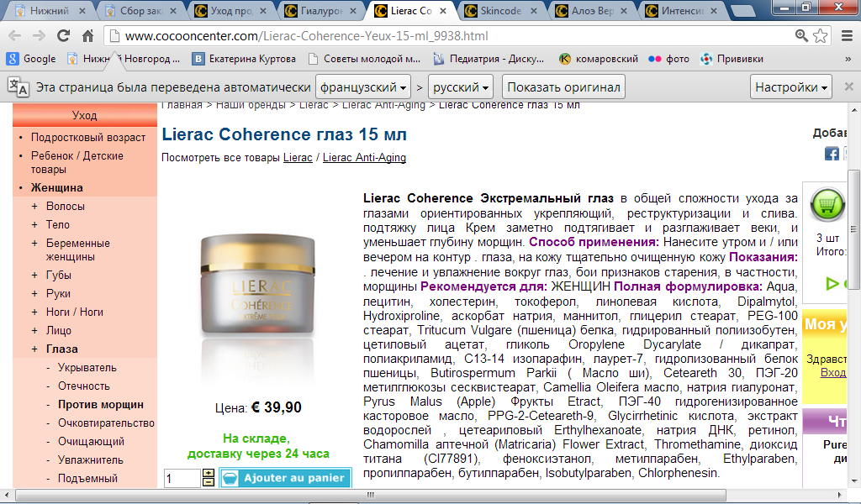The image size is (861, 504).
Task: Open the Lierac brand link
Action: 298,157
